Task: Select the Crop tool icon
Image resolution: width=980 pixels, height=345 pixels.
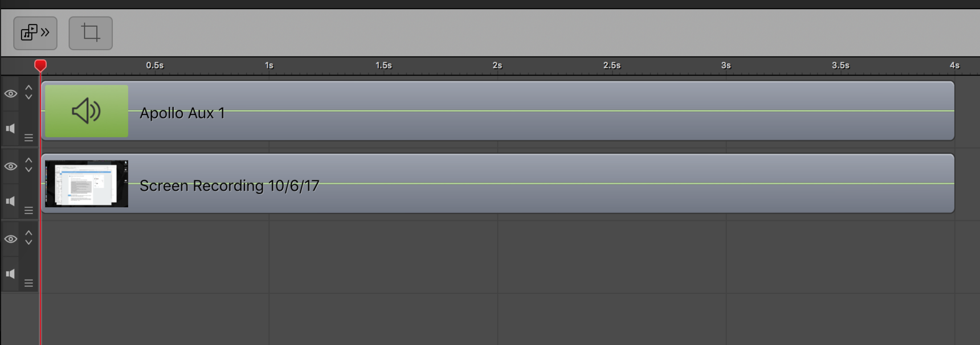Action: [x=91, y=33]
